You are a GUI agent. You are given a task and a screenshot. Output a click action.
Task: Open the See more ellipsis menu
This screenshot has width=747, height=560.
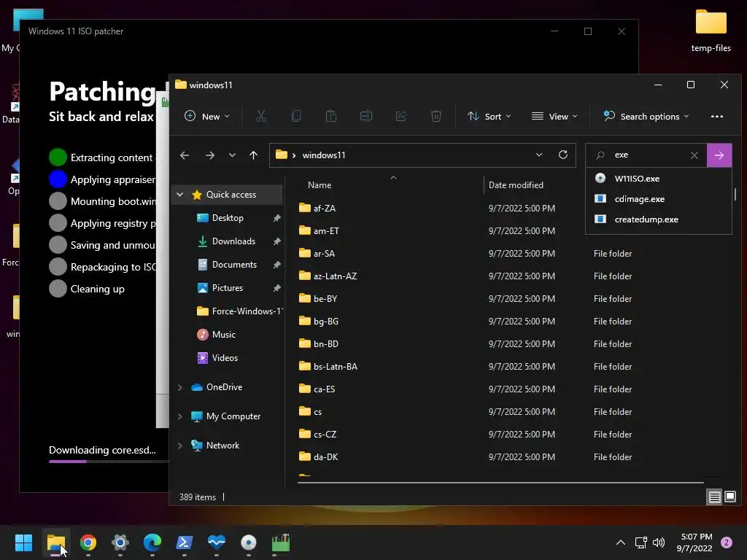click(717, 116)
